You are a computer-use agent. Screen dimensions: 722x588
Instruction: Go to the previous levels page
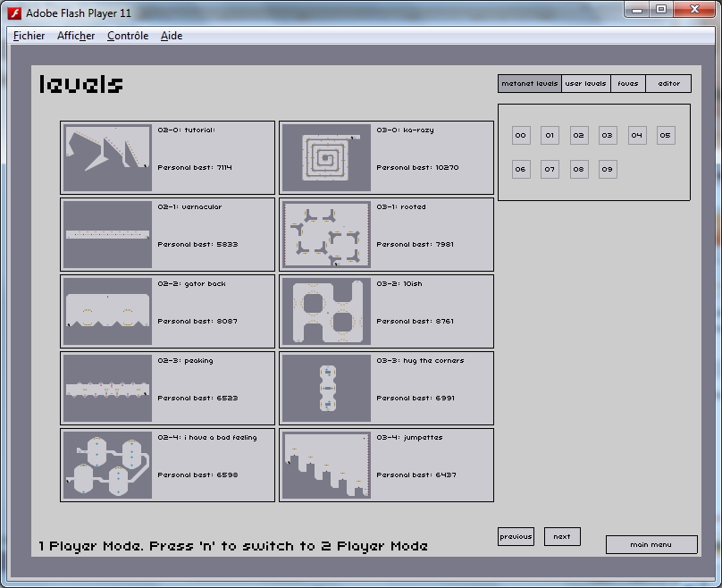[x=516, y=537]
